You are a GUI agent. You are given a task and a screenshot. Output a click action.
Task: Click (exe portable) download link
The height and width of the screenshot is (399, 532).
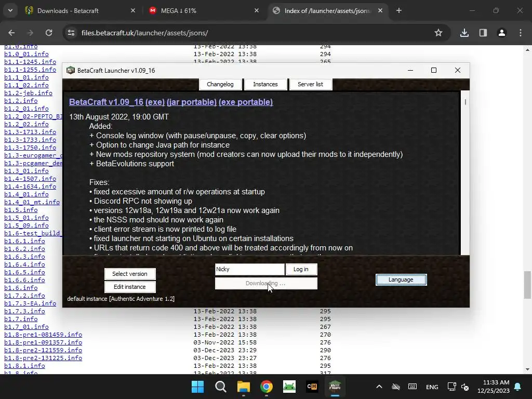[246, 102]
